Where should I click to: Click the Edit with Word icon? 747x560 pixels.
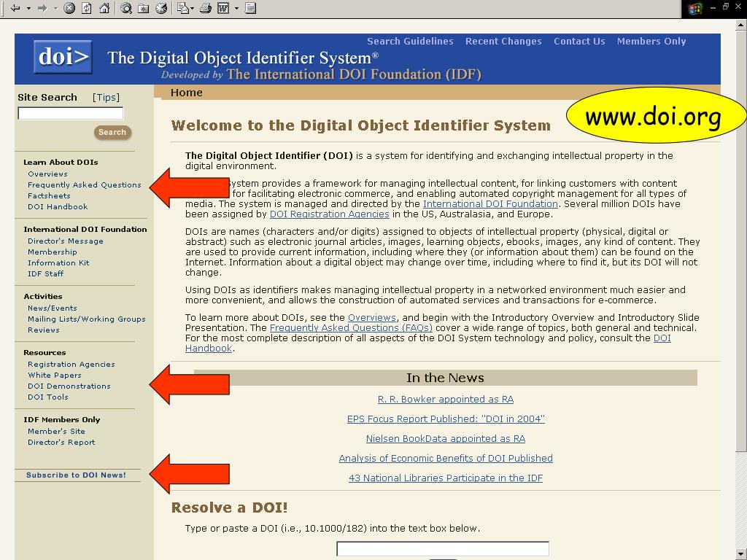click(x=223, y=8)
